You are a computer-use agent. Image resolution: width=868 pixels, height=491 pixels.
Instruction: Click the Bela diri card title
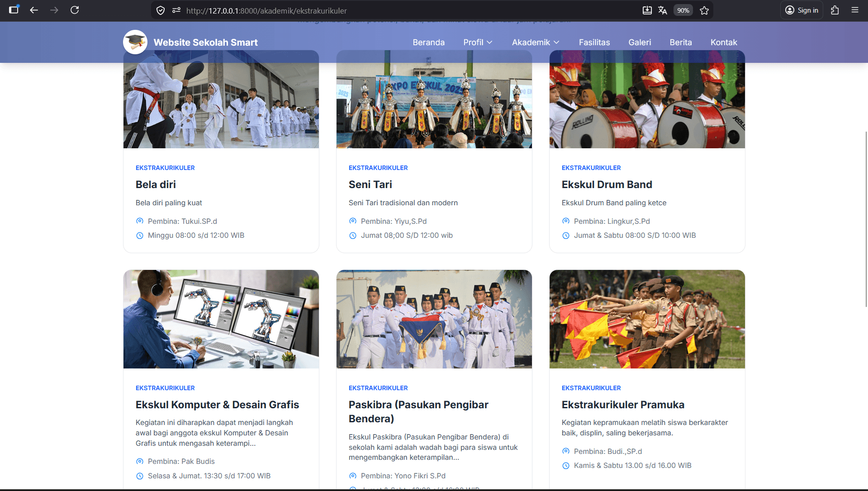tap(156, 184)
